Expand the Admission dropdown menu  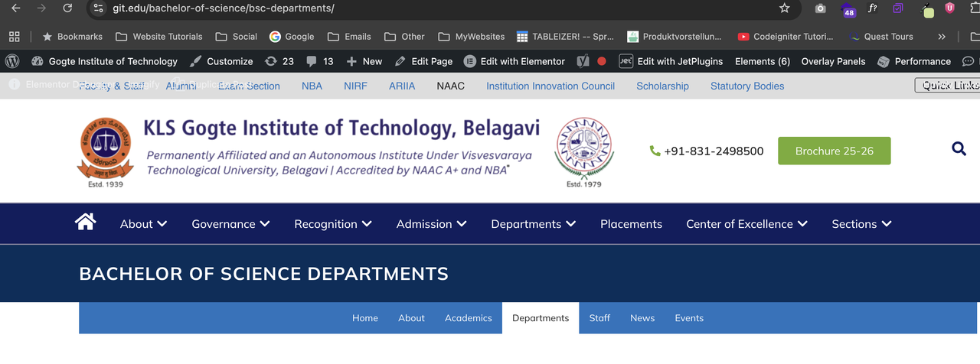(x=432, y=224)
